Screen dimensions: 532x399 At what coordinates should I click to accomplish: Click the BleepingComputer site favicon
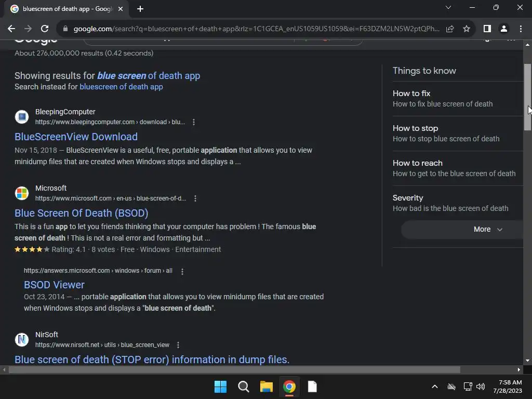click(22, 117)
